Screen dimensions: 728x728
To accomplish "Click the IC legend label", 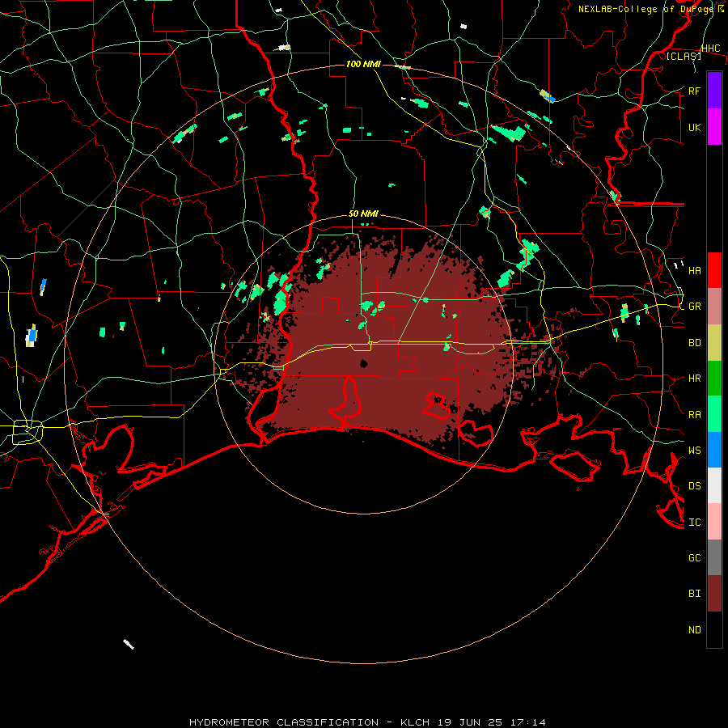I will coord(694,523).
